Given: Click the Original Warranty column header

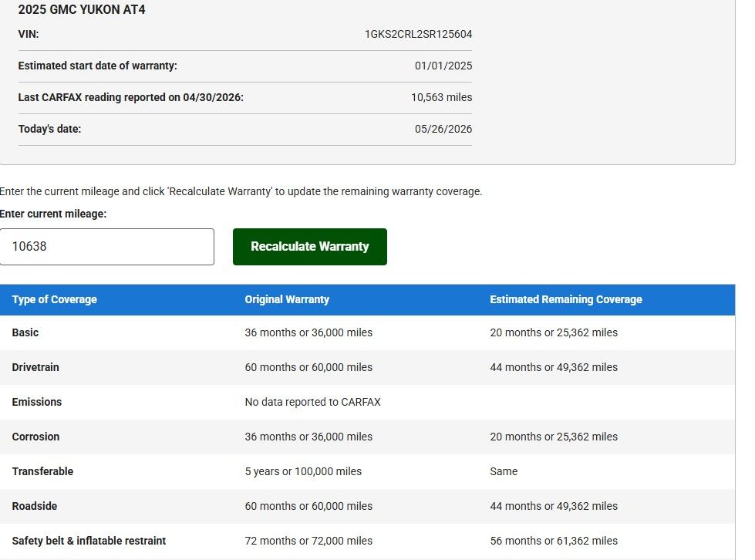Looking at the screenshot, I should pos(287,299).
